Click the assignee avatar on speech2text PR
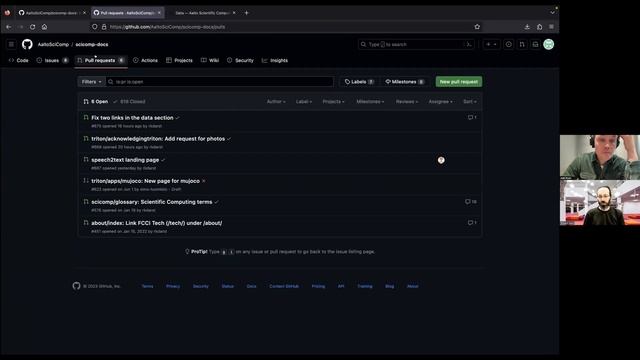 click(x=441, y=160)
